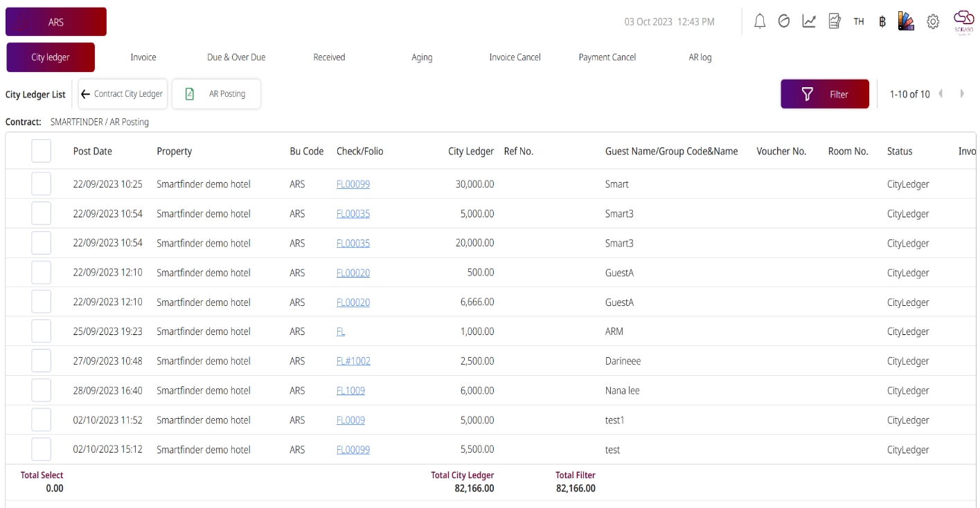Go back to Contract City Ledger
The width and height of the screenshot is (980, 508).
point(122,94)
